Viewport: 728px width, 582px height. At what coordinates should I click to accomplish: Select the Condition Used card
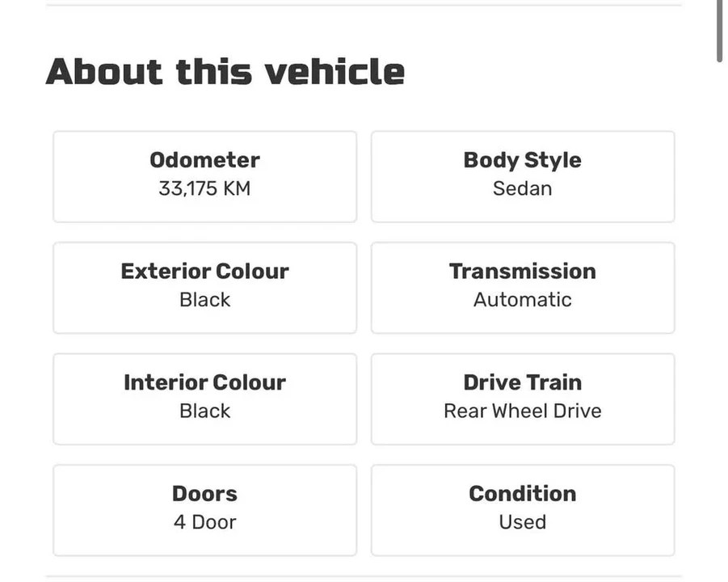[x=523, y=510]
